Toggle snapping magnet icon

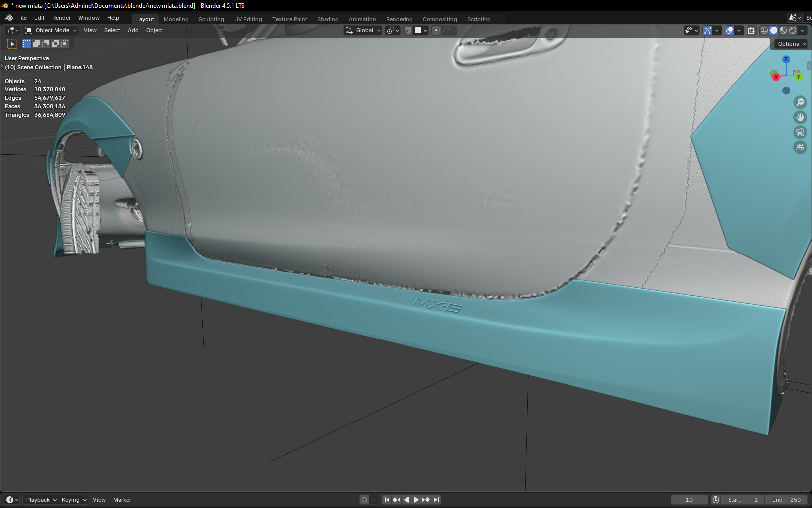[x=407, y=30]
